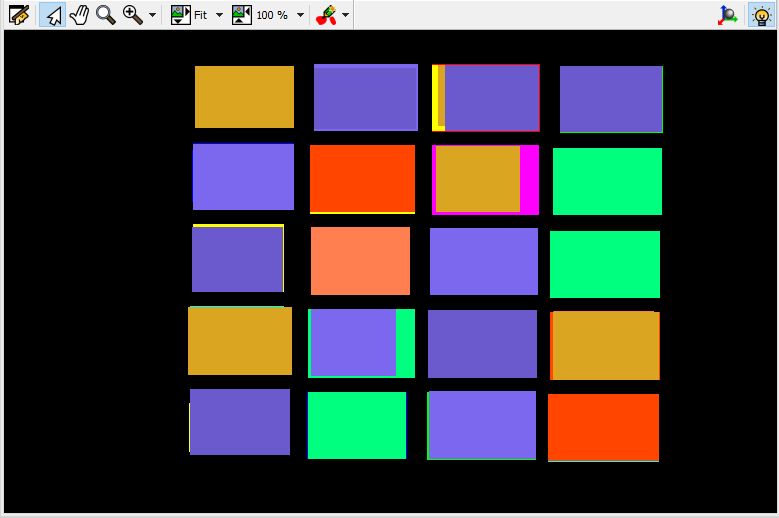Select the purple rectangle with yellow left stripe
This screenshot has width=779, height=518.
pos(485,98)
